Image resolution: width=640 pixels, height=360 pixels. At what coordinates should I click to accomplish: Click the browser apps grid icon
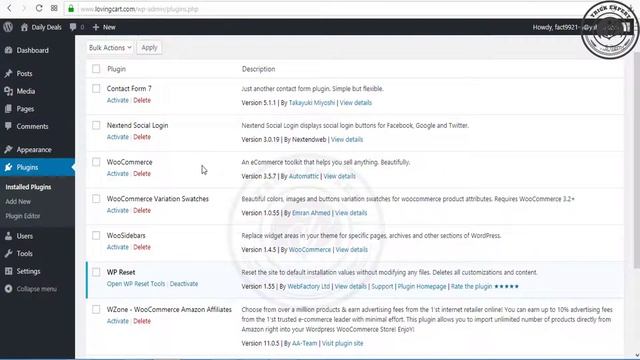[54, 8]
